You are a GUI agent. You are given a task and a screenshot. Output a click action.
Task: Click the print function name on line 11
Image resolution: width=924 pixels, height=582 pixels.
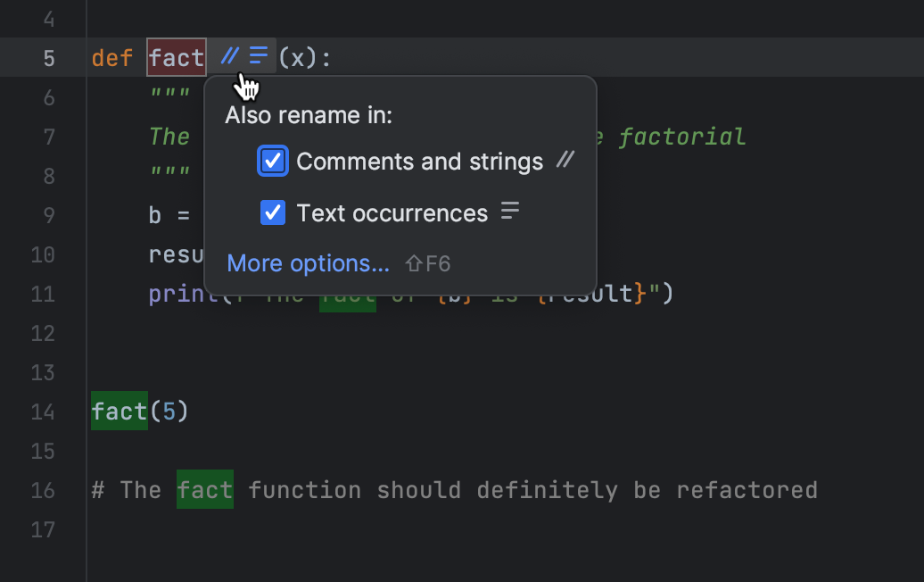pos(177,293)
